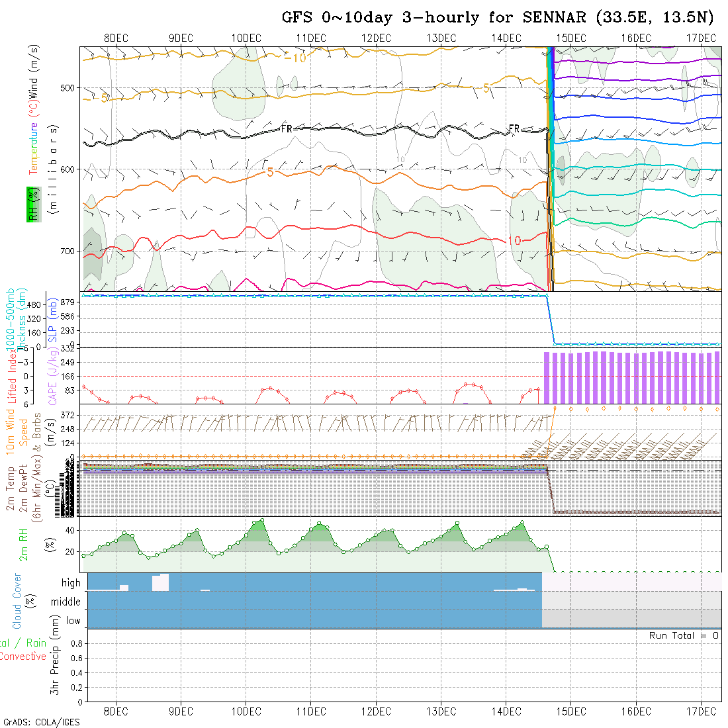
Task: Click the 17DEC label on top axis
Action: (700, 38)
